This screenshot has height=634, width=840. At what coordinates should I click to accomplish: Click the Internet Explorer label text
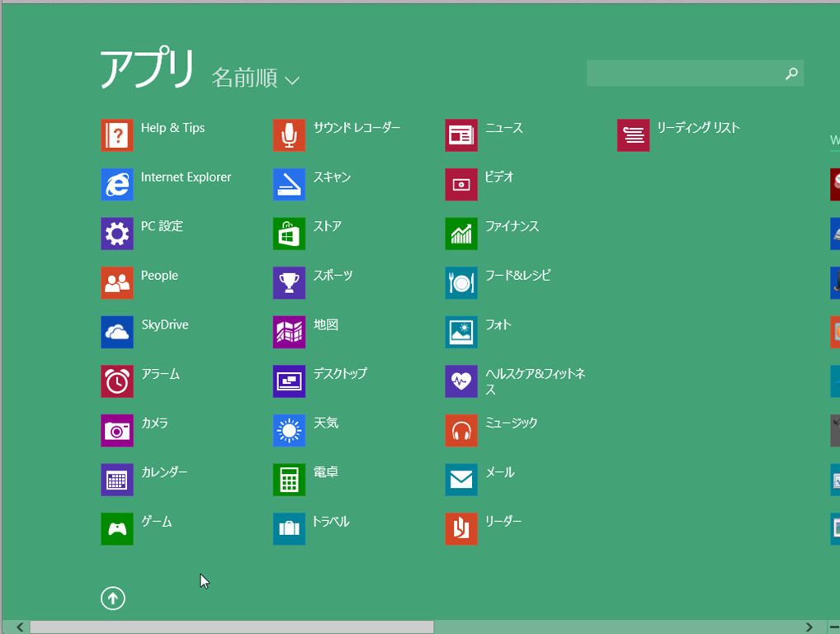point(186,177)
